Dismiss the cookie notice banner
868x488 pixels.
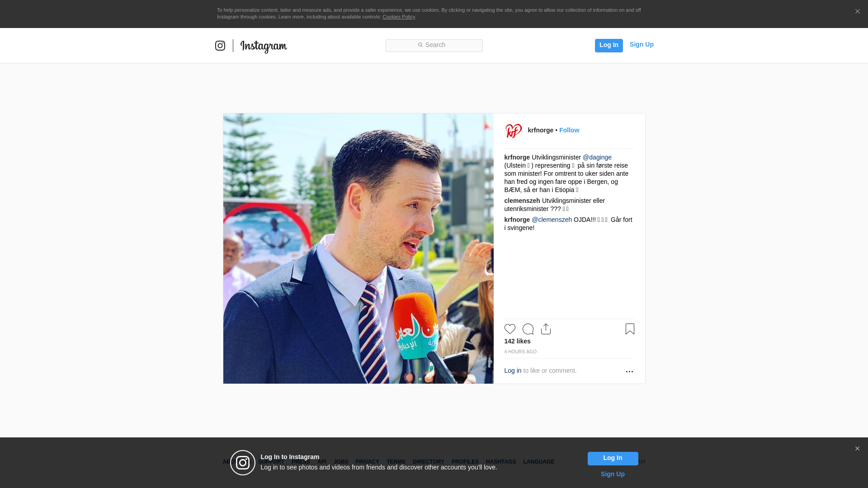coord(857,11)
